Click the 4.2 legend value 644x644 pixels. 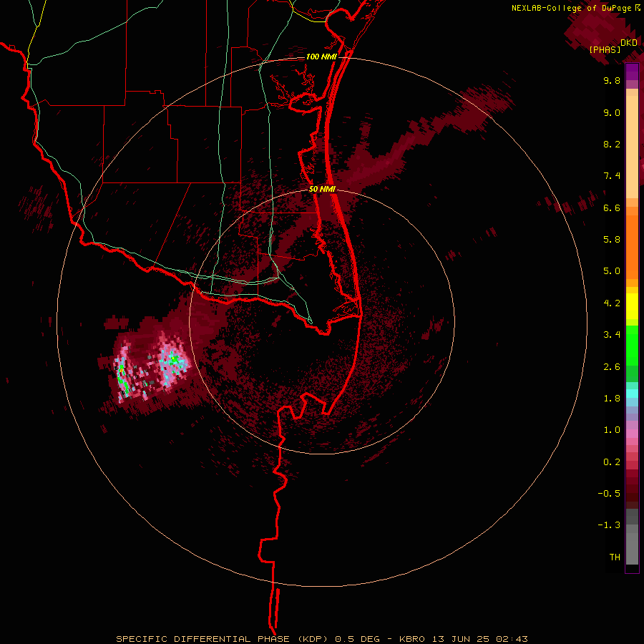[x=612, y=303]
